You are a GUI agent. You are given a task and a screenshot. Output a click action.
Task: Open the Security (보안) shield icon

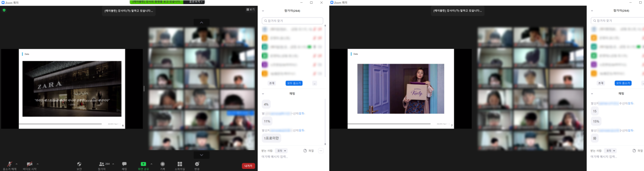click(79, 164)
